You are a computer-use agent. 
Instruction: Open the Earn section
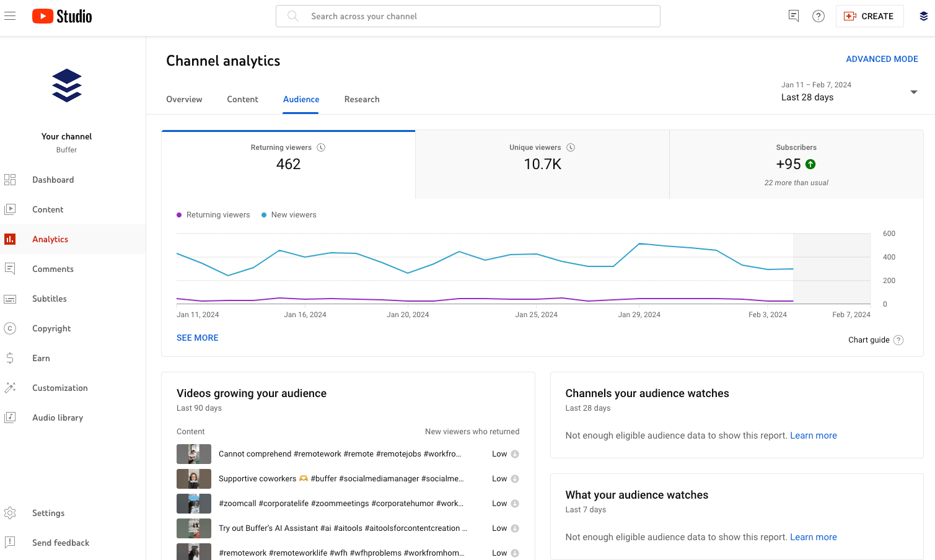pos(41,358)
